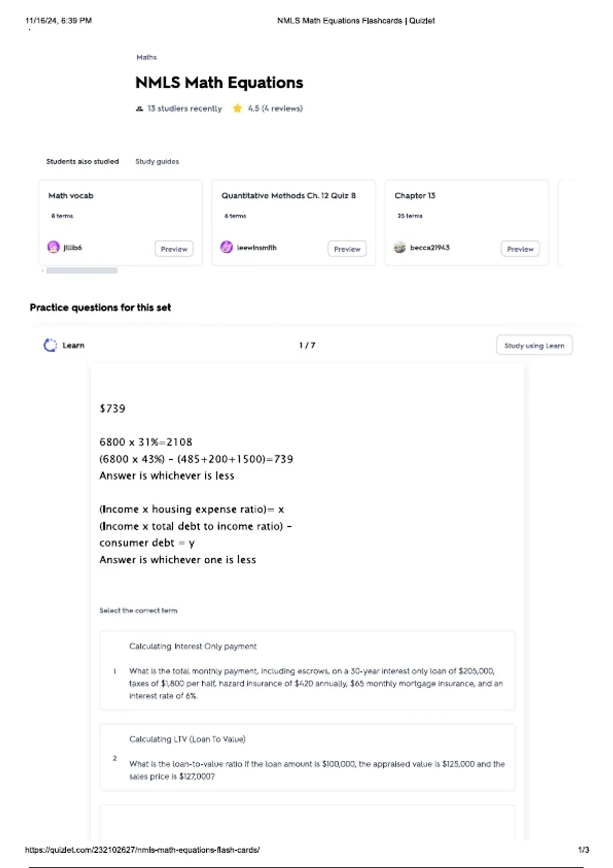The width and height of the screenshot is (613, 868).
Task: Click the Learn mode icon
Action: pos(50,346)
